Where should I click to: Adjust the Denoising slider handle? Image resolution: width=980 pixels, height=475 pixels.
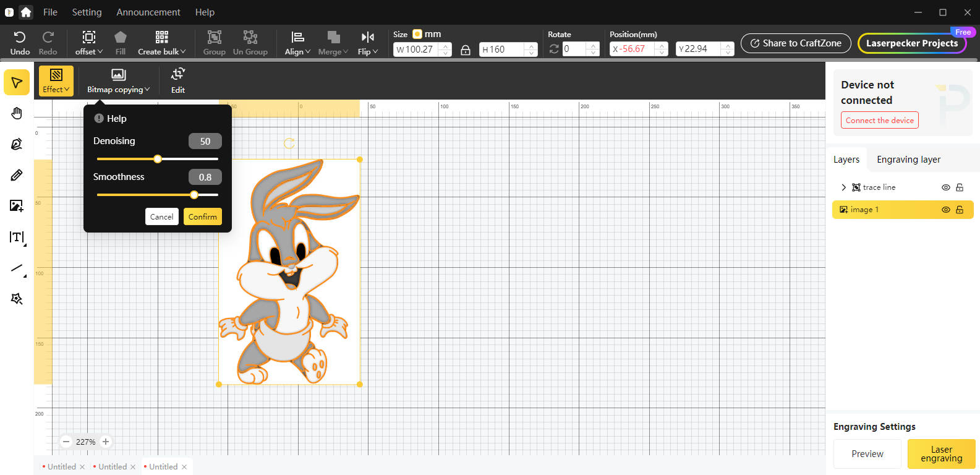click(158, 159)
